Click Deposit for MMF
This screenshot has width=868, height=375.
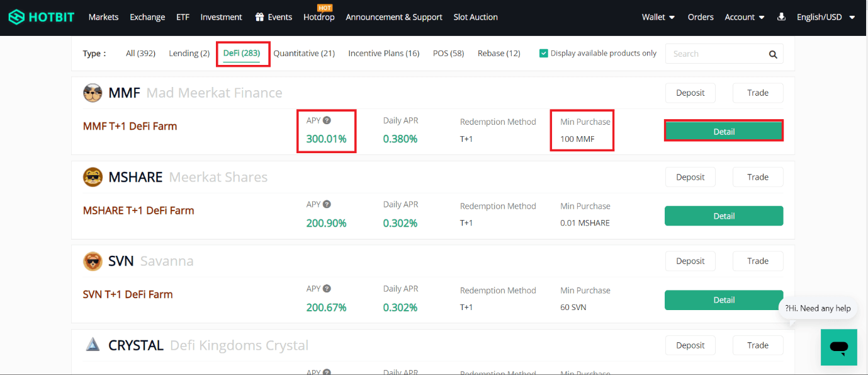coord(690,93)
